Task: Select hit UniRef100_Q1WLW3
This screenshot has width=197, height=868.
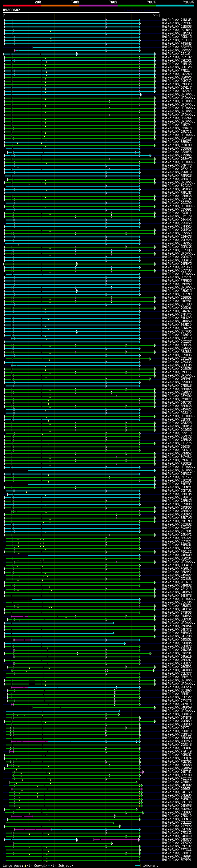Action: [x=176, y=20]
